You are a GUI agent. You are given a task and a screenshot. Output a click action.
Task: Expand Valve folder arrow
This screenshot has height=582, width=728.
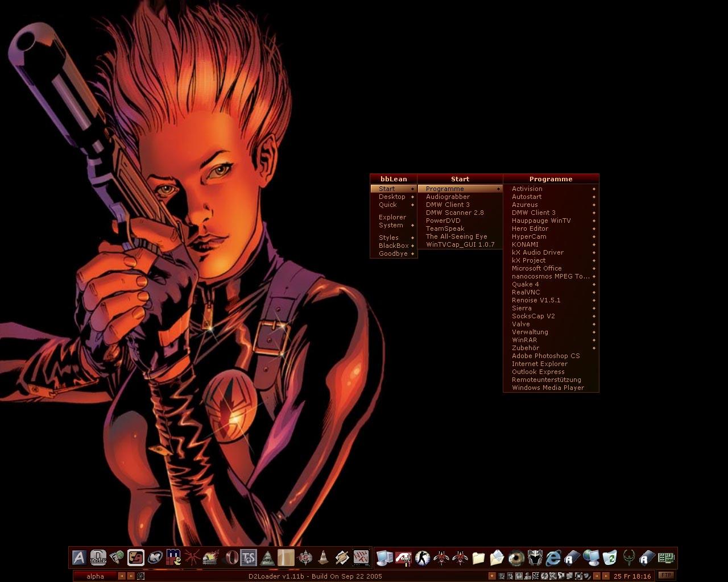point(594,324)
